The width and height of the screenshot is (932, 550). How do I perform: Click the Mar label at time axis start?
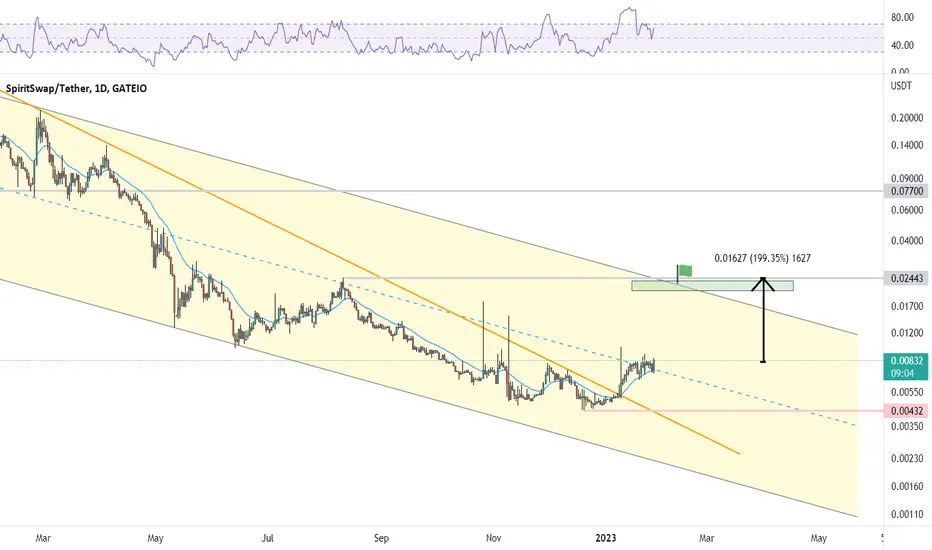coord(43,538)
